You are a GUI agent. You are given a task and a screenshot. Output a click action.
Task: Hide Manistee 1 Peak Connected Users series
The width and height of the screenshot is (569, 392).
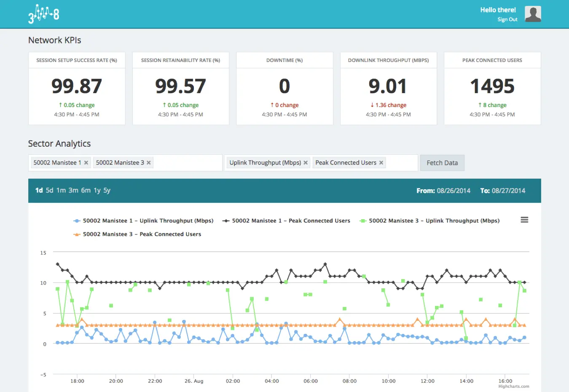pyautogui.click(x=291, y=221)
